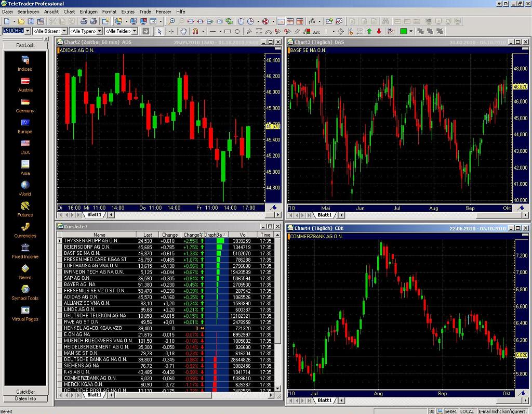Open the Chart menu
The width and height of the screenshot is (532, 414).
[69, 11]
